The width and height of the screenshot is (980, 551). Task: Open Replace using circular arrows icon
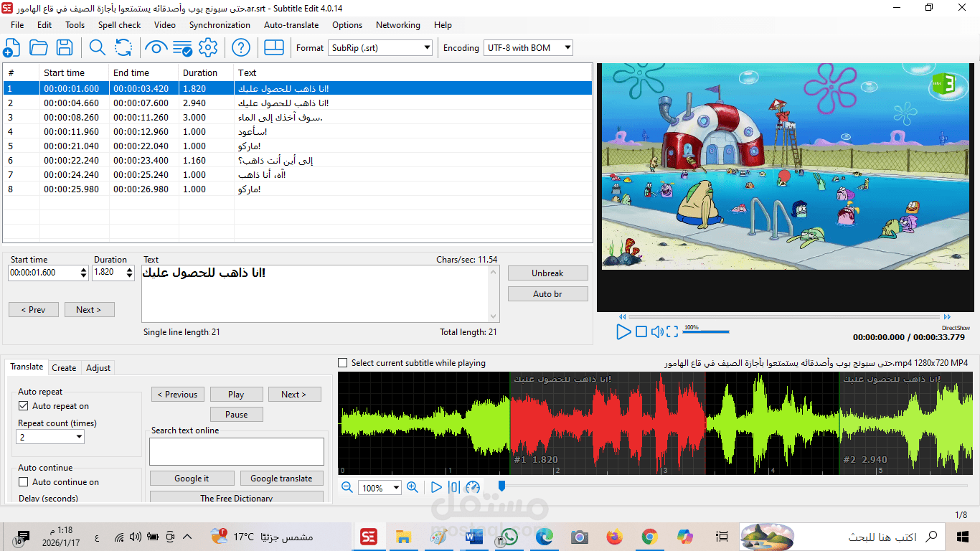pyautogui.click(x=123, y=48)
